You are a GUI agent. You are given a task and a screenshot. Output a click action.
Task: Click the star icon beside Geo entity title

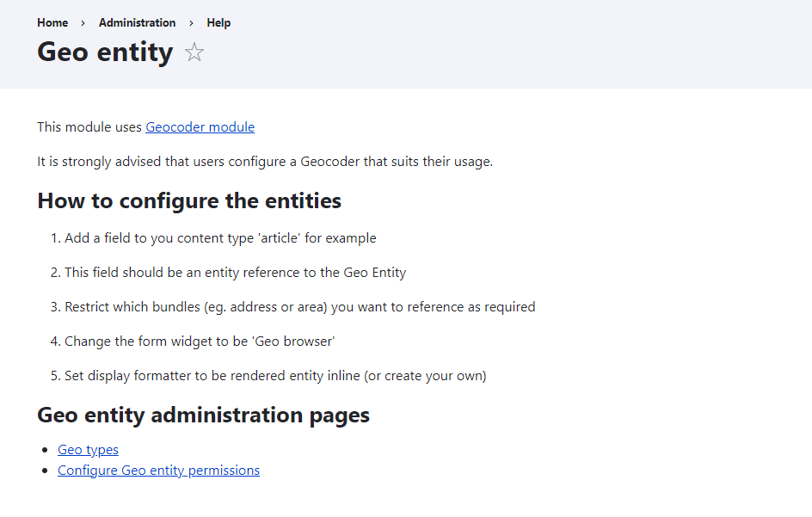pos(194,52)
